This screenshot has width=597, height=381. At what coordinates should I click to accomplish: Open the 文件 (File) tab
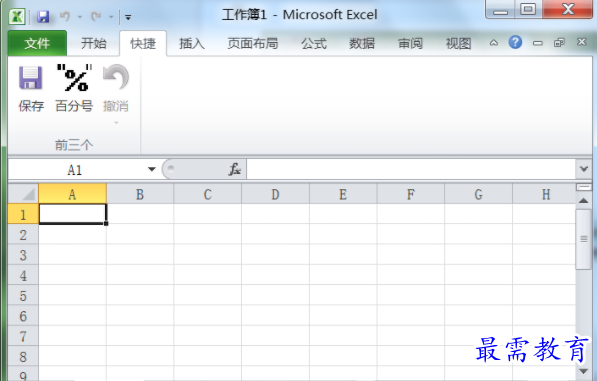click(x=37, y=43)
